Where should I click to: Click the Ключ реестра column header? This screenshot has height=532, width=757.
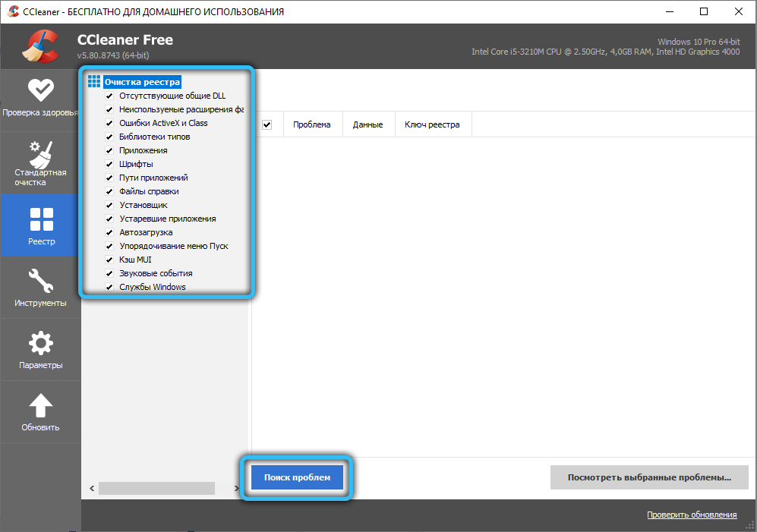(431, 125)
